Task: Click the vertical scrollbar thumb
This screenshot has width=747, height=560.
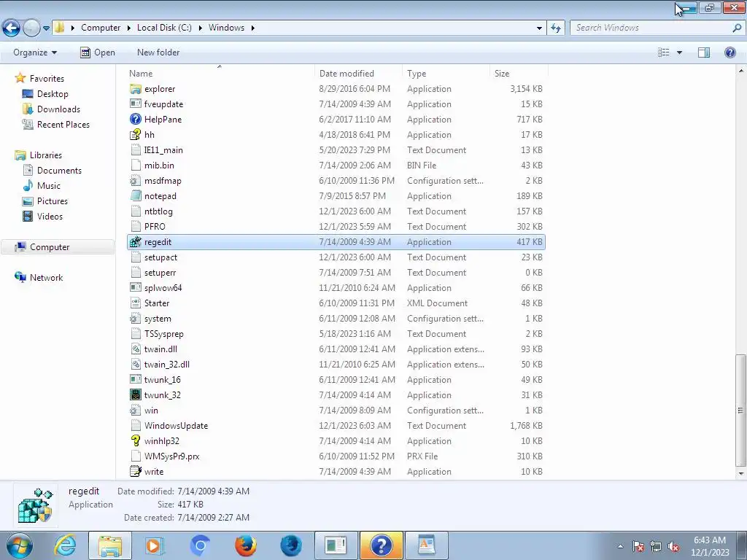Action: coord(740,411)
